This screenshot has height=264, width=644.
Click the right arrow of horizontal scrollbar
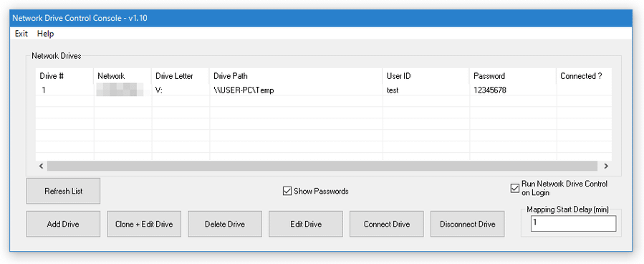tap(606, 166)
